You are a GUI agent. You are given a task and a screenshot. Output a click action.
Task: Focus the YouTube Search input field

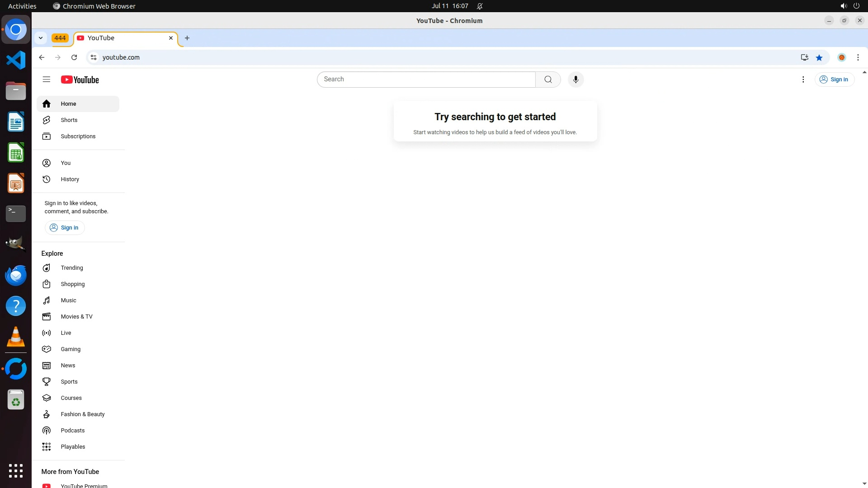coord(425,80)
